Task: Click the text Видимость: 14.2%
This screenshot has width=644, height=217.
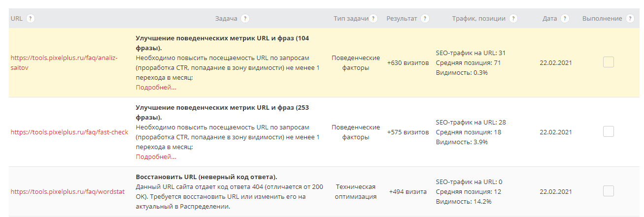Action: tap(464, 201)
